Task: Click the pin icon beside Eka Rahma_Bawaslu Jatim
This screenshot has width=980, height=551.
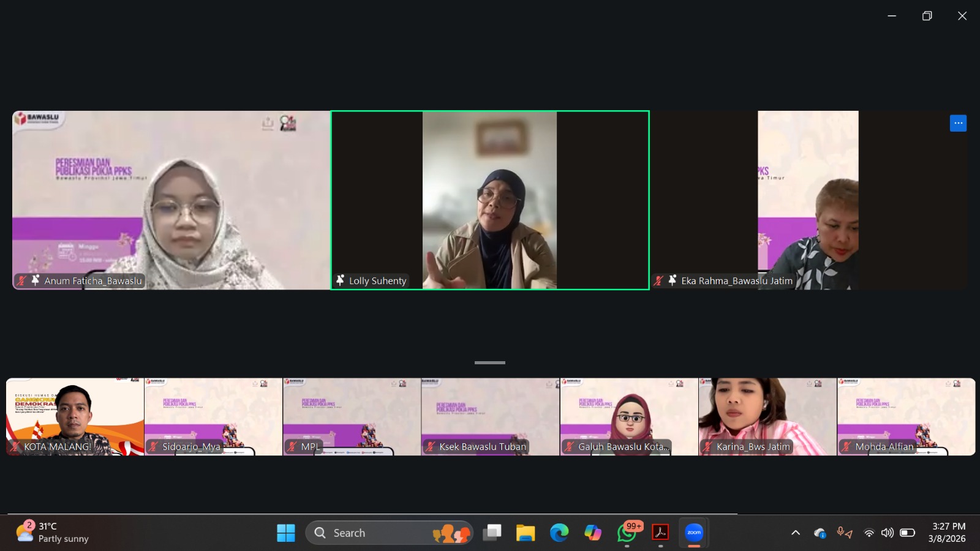Action: pyautogui.click(x=672, y=280)
